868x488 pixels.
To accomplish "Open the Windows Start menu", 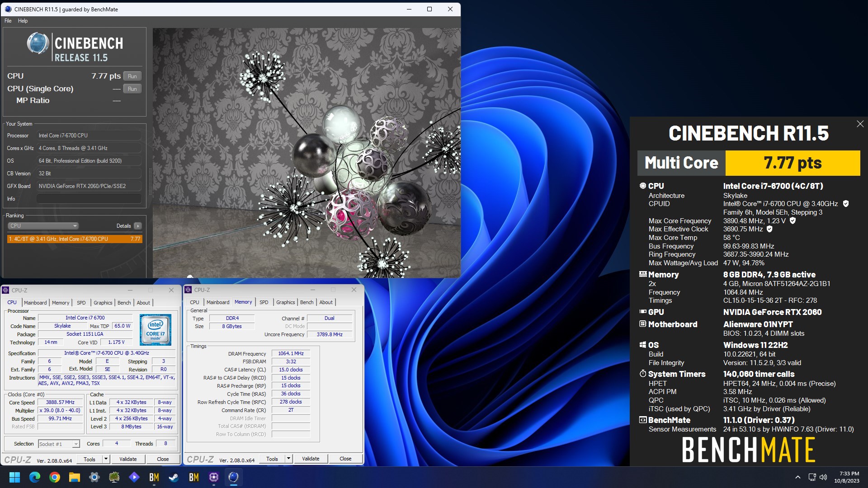I will coord(15,477).
